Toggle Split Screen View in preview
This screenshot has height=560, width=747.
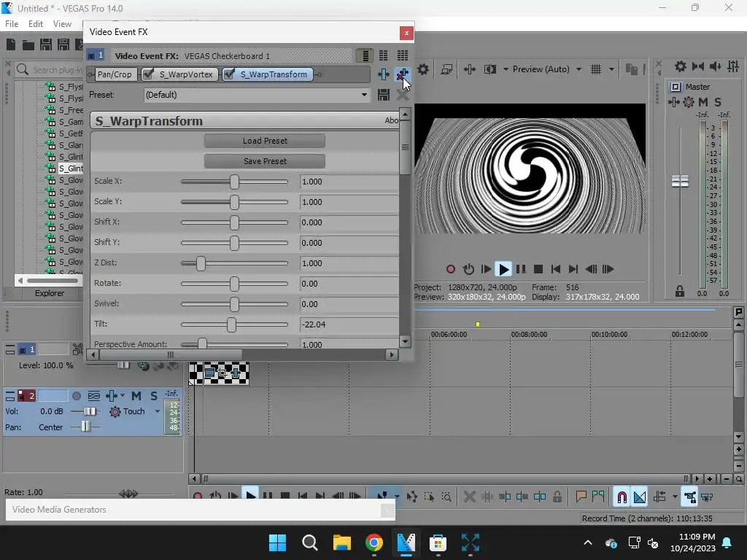pos(489,69)
